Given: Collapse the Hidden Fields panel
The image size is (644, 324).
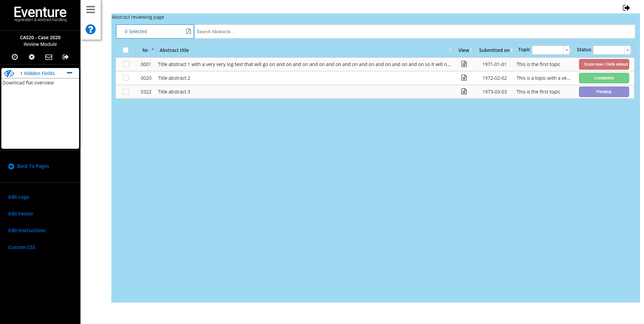Looking at the screenshot, I should pyautogui.click(x=70, y=72).
